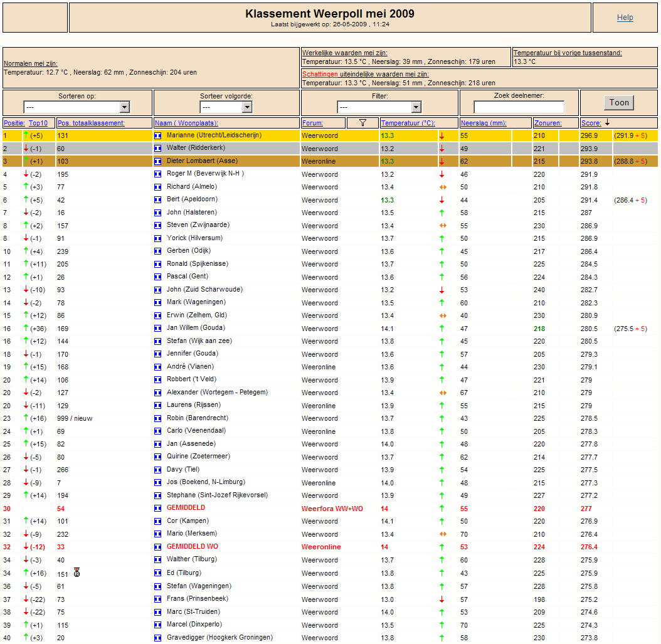Screen dimensions: 661x644
Task: Click the blue icon beside Dieter Lombaert (Asse)
Action: [x=158, y=161]
